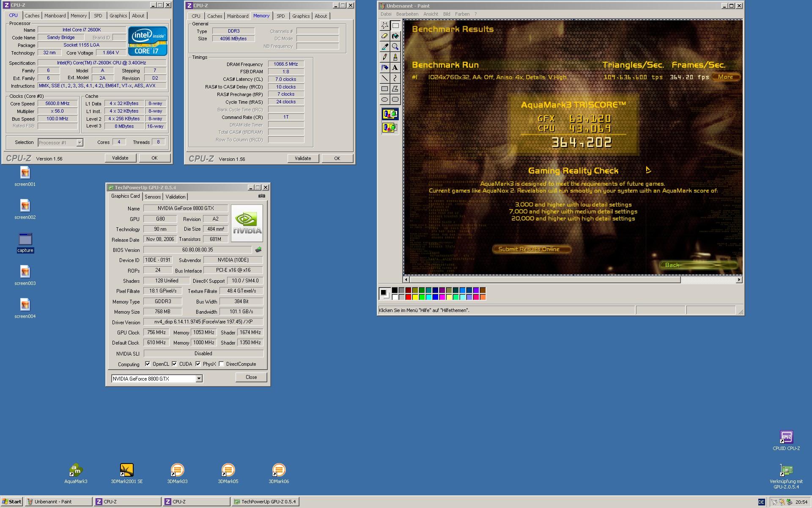Click Paint's horizontal scrollbar right arrow
This screenshot has height=508, width=812.
(739, 280)
